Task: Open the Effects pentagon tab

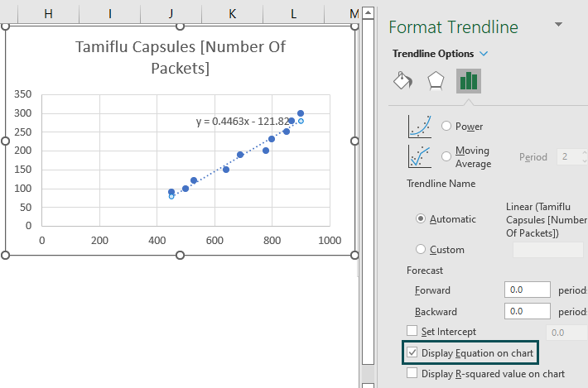Action: [x=436, y=80]
